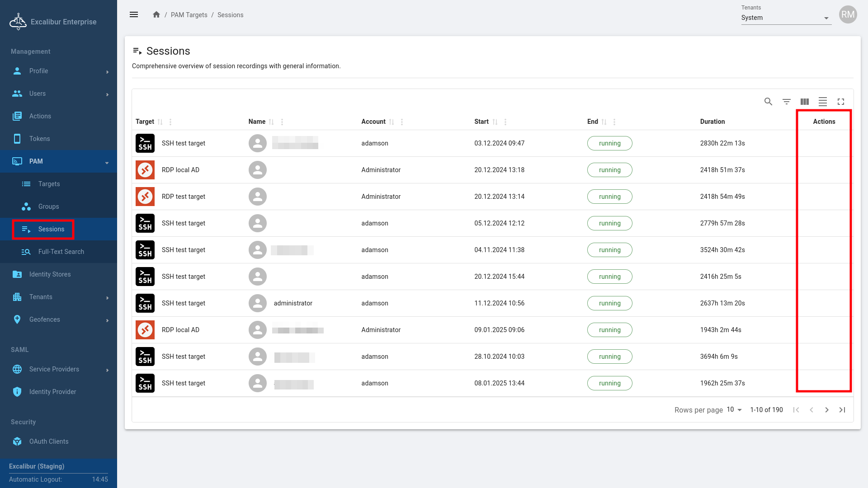Change table row density icon
This screenshot has height=488, width=868.
(x=823, y=102)
